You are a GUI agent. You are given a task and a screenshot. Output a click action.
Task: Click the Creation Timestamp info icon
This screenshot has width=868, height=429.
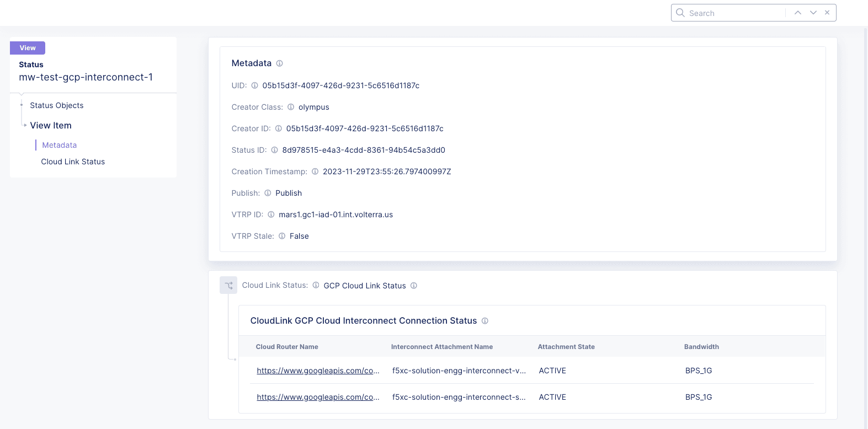click(x=315, y=171)
